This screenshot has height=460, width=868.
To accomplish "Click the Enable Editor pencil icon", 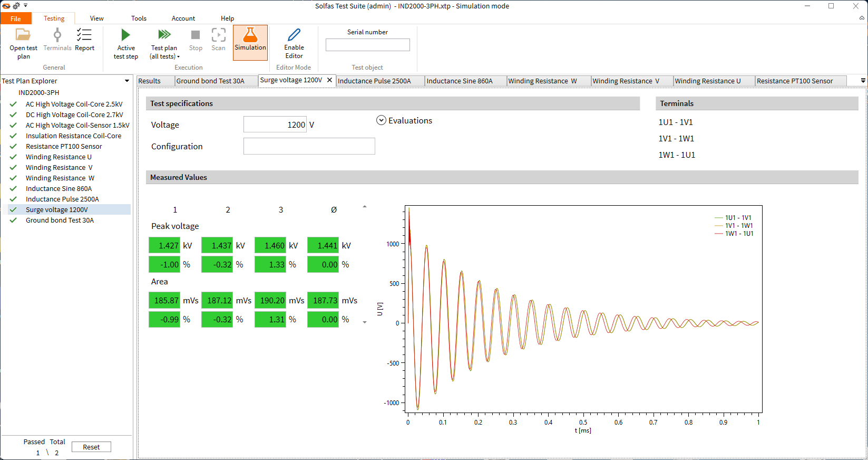I will tap(294, 35).
